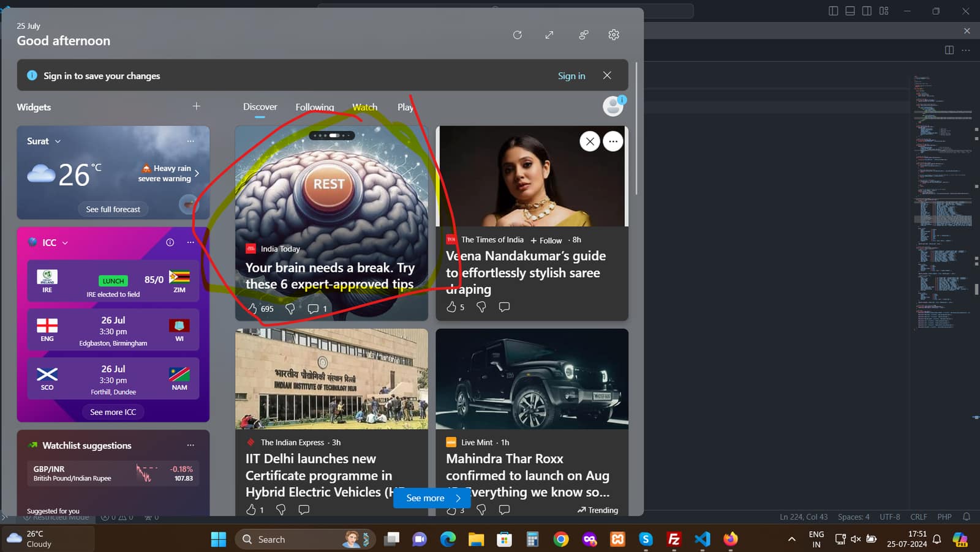Screen dimensions: 980x552
Task: Like the Veena Nandakumar saree article
Action: 451,307
